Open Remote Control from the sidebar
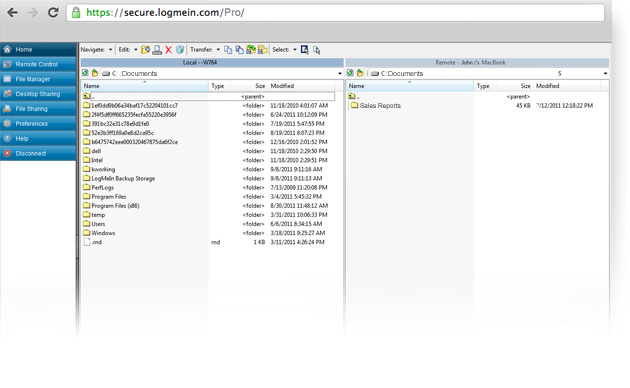 click(x=38, y=64)
